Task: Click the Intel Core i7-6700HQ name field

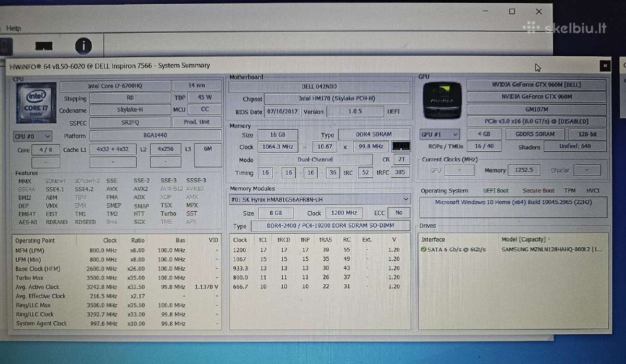Action: coord(115,86)
